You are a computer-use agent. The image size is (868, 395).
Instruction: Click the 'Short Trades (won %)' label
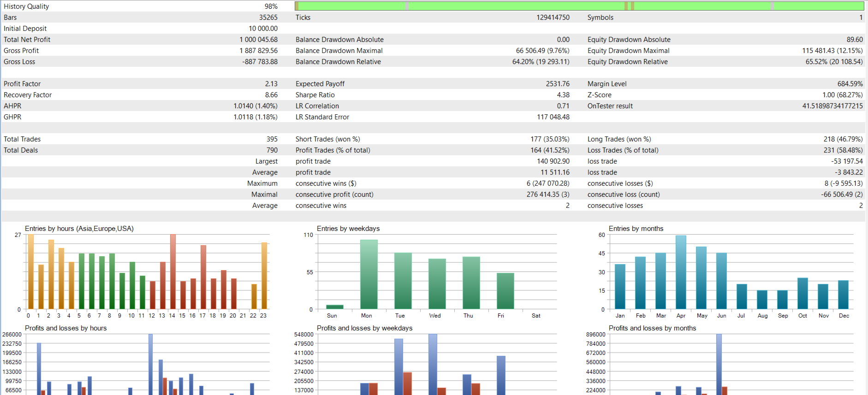click(x=328, y=139)
